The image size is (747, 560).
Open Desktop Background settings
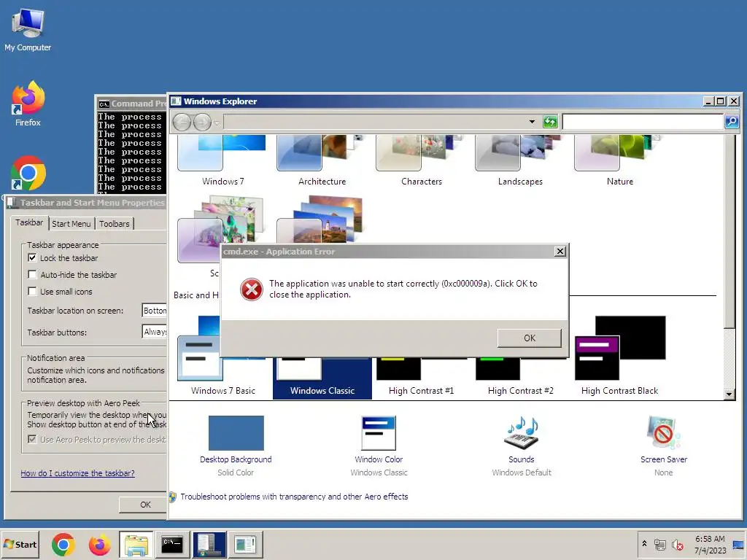236,446
